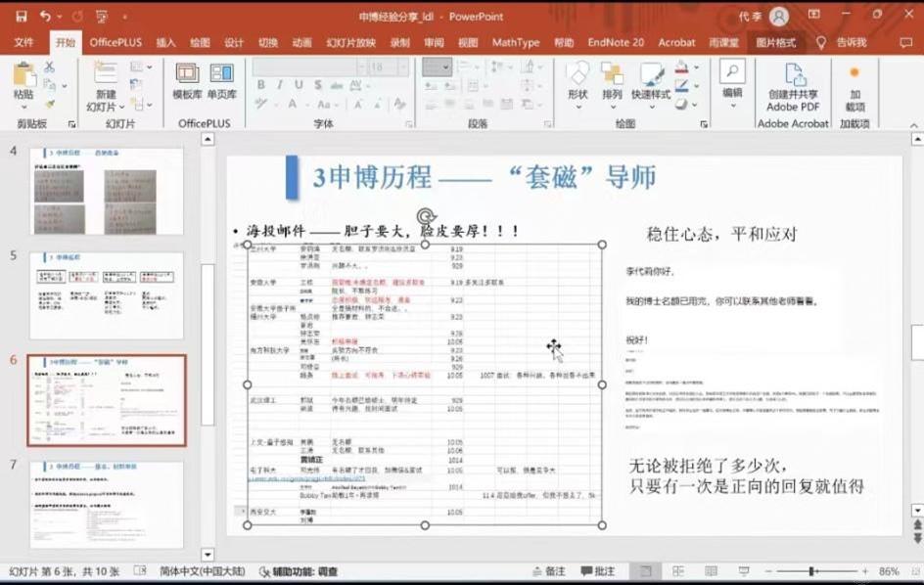924x585 pixels.
Task: Open the 编辑 editing dropdown
Action: 732,92
